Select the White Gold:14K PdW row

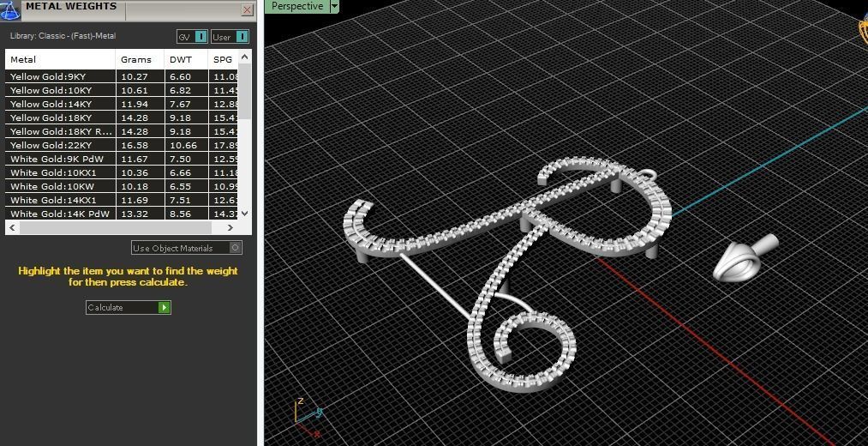point(123,214)
